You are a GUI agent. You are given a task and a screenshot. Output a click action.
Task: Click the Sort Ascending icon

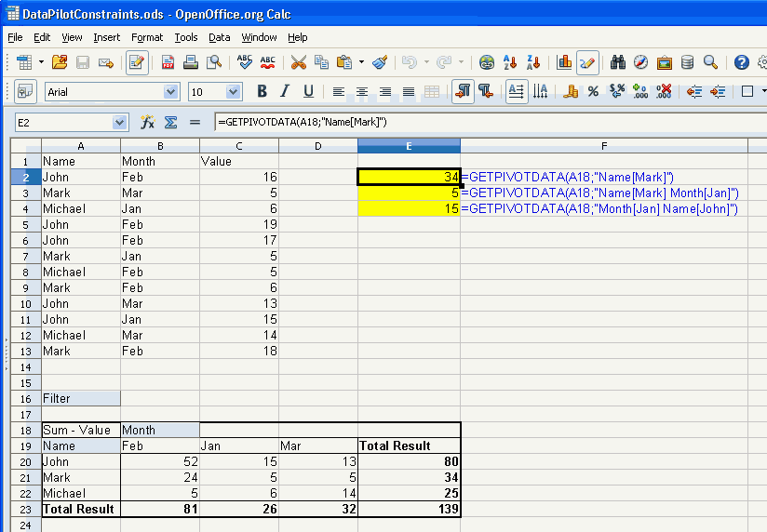click(x=510, y=62)
